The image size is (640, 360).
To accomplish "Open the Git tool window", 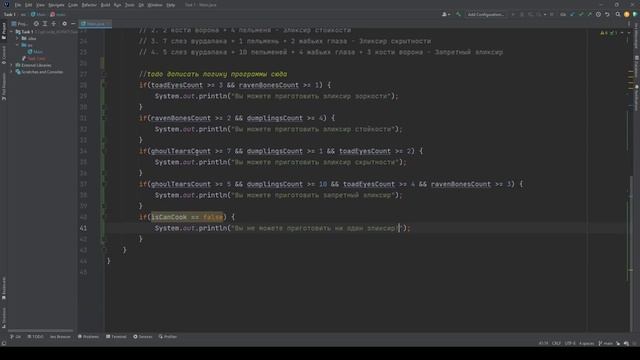I will [15, 337].
